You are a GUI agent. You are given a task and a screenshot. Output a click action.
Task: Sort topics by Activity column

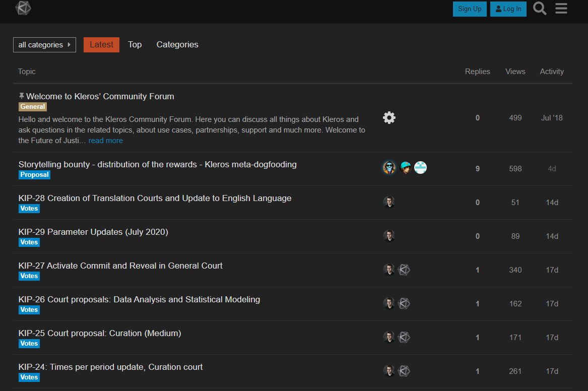[x=552, y=72]
